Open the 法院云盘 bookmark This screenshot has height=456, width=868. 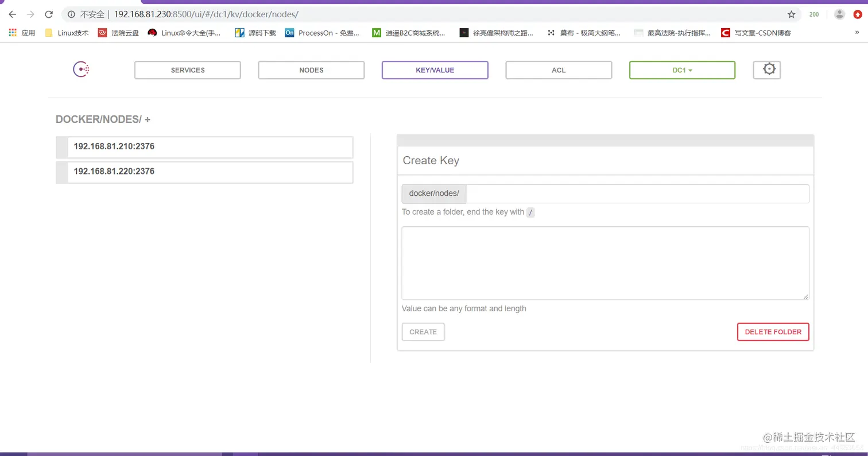(119, 33)
